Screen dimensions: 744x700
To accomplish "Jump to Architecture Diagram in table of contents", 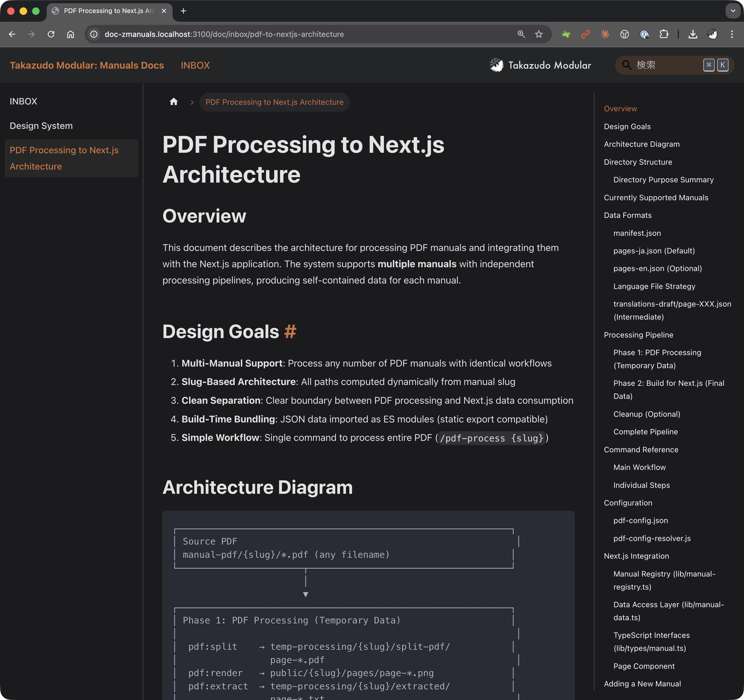I will pyautogui.click(x=641, y=144).
